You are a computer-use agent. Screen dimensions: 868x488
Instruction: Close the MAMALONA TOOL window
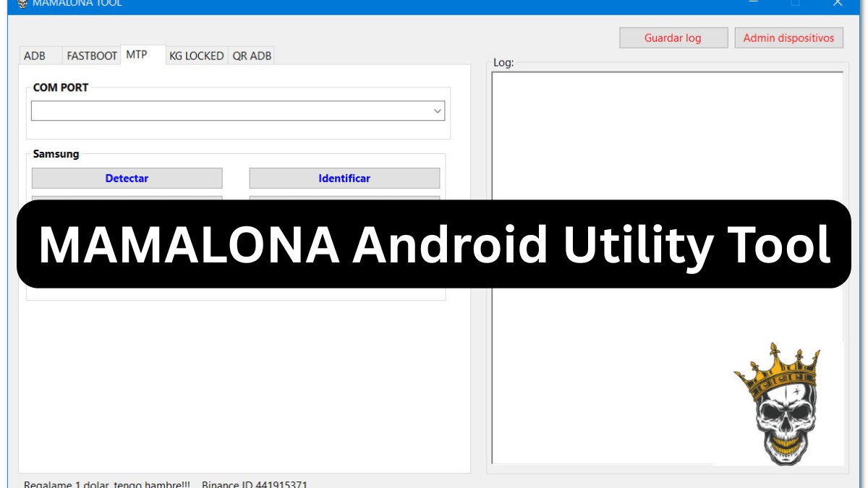point(837,4)
